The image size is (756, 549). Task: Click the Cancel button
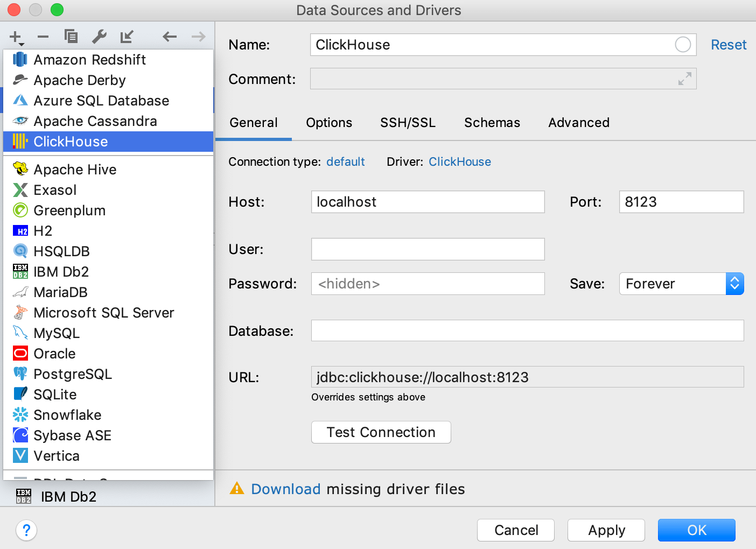(x=516, y=530)
